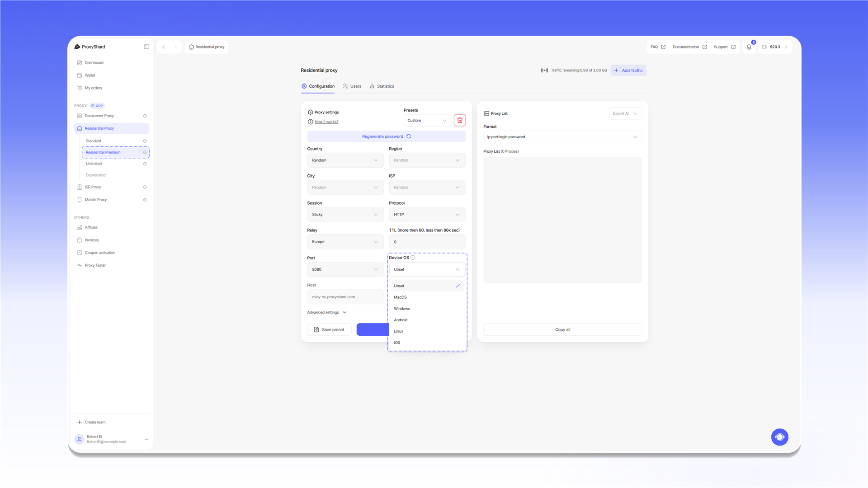Select iOS in Device OS list
The height and width of the screenshot is (488, 868).
click(427, 343)
